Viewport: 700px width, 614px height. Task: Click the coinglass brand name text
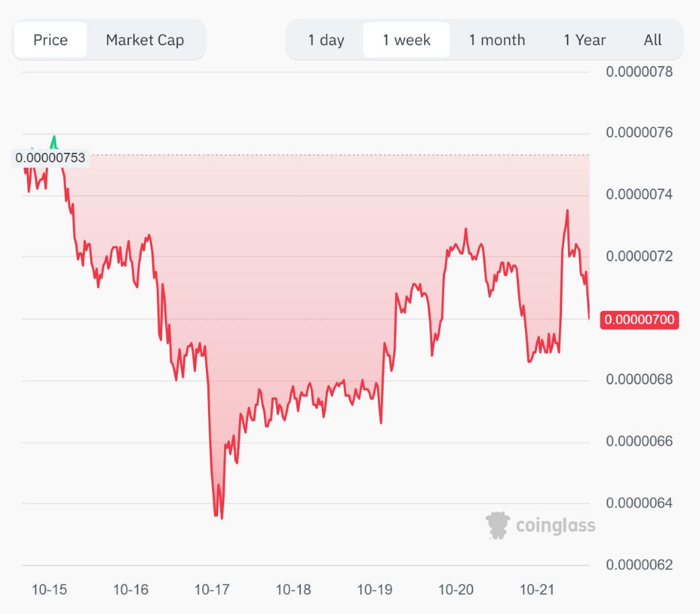click(x=555, y=525)
